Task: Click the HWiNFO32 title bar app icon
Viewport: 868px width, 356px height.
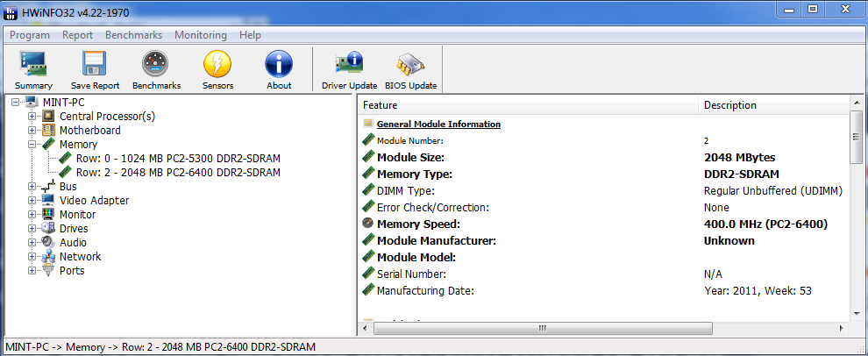Action: pyautogui.click(x=11, y=12)
